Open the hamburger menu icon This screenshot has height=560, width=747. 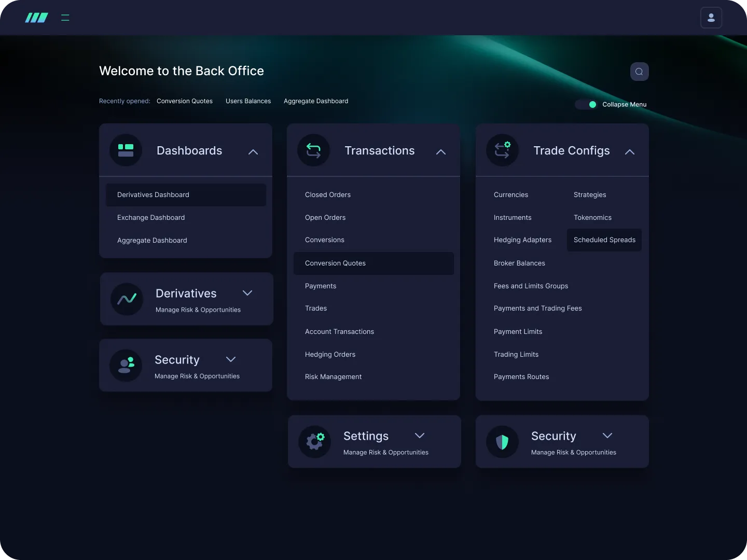65,18
